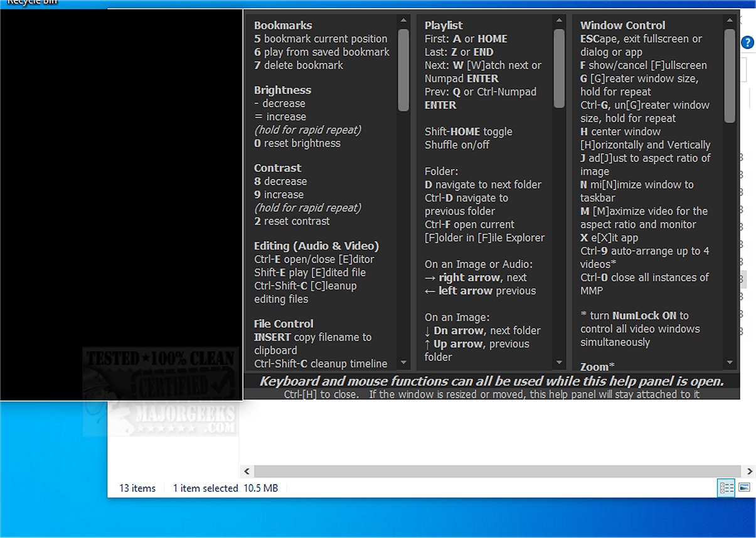Click the "13 items" status bar text
The height and width of the screenshot is (538, 756).
(137, 488)
